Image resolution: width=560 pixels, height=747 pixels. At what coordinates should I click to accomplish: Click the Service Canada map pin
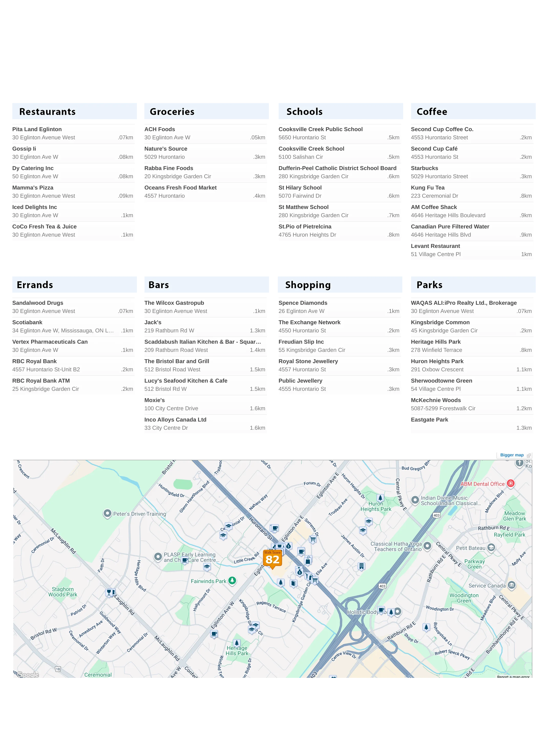512,585
